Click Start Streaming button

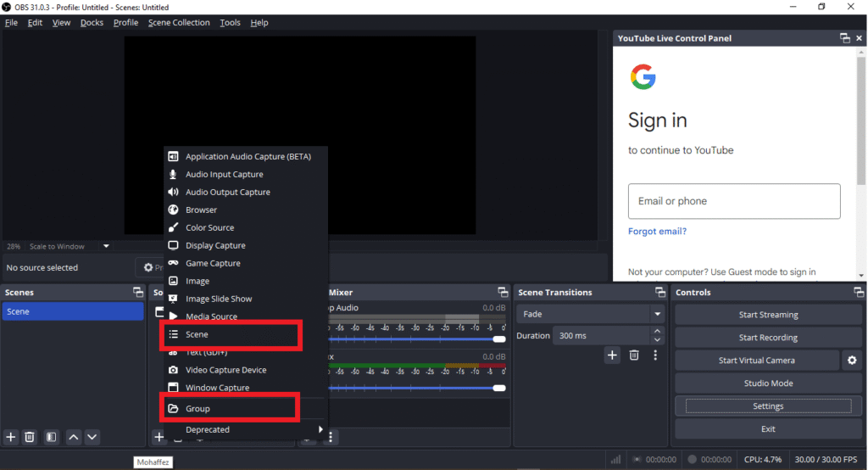point(768,314)
